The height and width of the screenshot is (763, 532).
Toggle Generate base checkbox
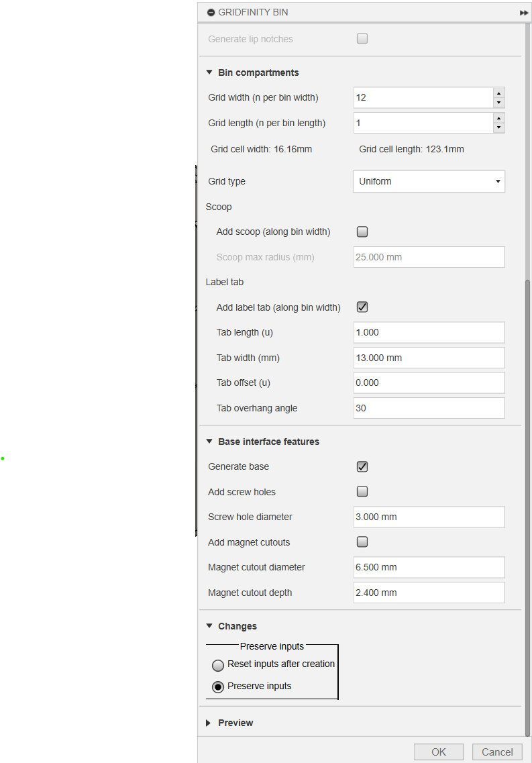tap(362, 466)
